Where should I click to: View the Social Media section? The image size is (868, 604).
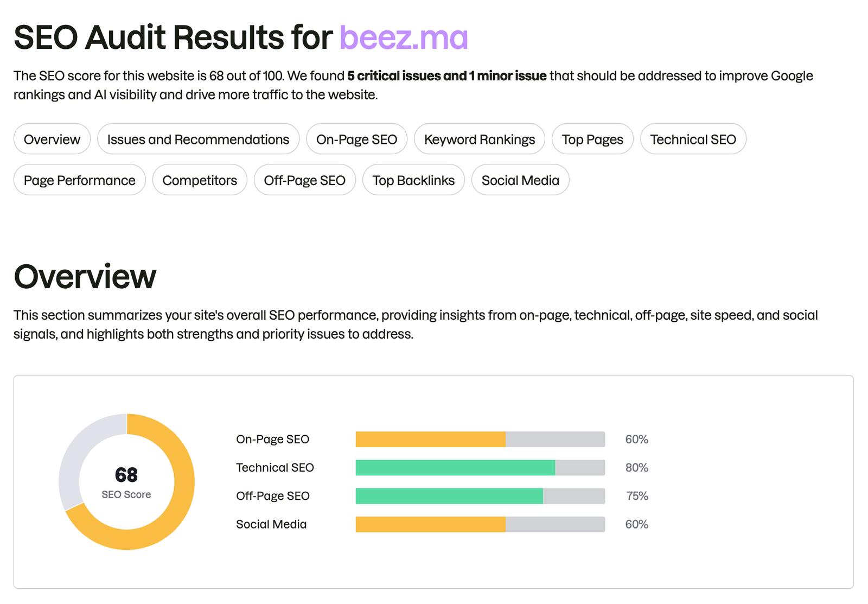point(520,180)
